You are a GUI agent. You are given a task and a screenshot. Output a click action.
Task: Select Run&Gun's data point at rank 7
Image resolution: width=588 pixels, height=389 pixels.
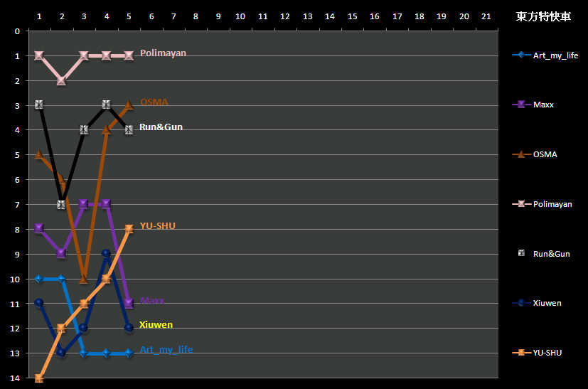pyautogui.click(x=61, y=204)
